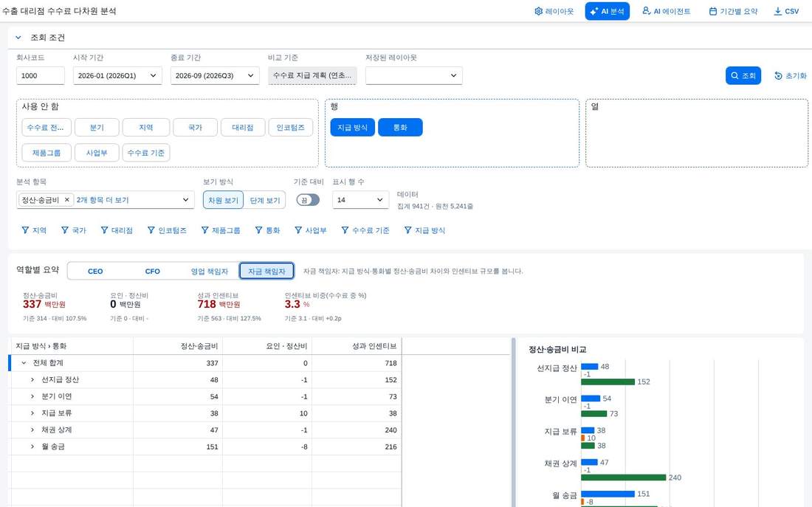
Task: Click the green 240 bar for 채권 상계
Action: tap(624, 477)
